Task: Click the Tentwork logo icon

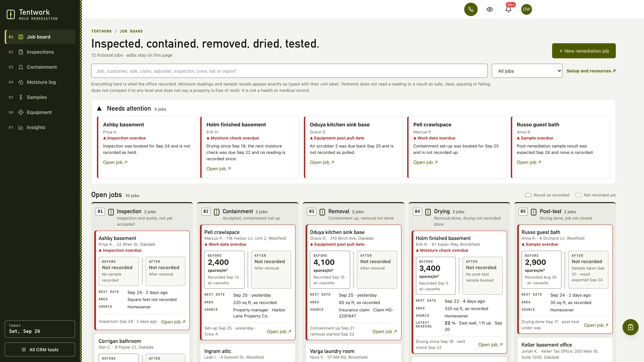Action: point(11,14)
